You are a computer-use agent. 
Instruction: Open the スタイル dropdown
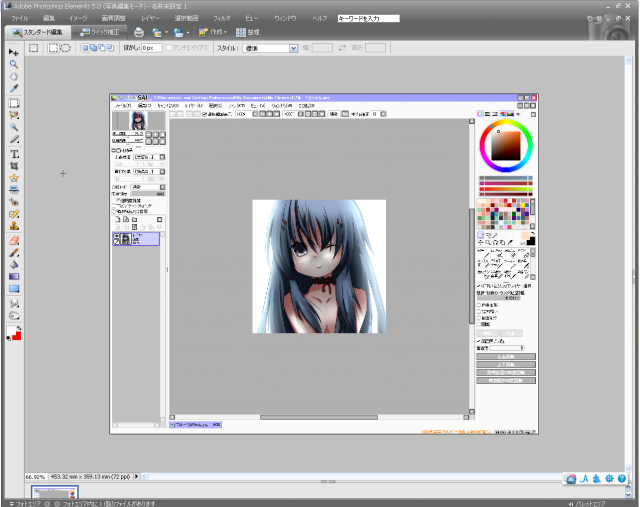(x=293, y=48)
